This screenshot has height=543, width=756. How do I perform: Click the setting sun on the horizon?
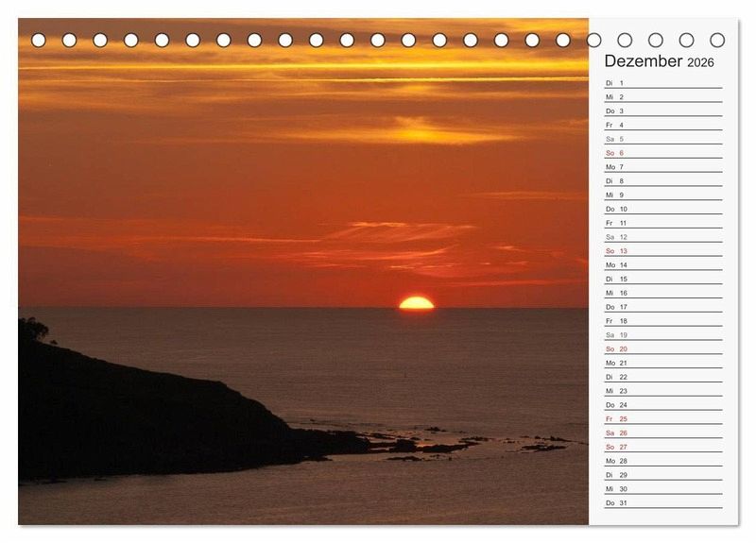(x=416, y=303)
